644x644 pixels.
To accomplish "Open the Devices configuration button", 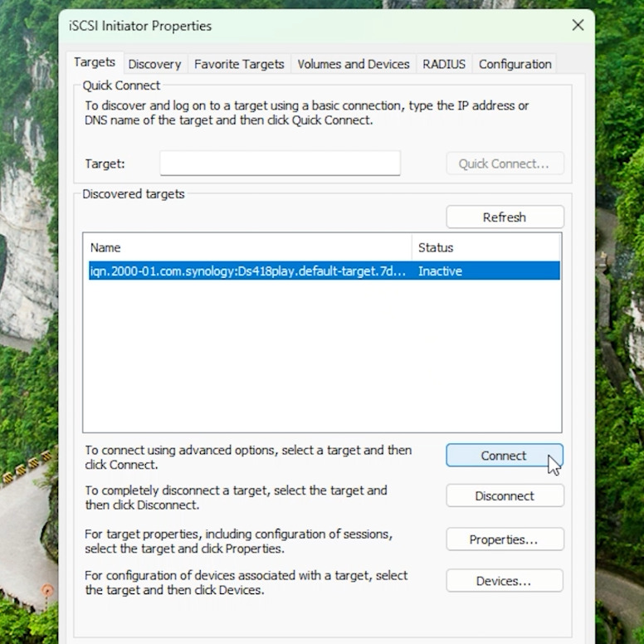I will (504, 581).
